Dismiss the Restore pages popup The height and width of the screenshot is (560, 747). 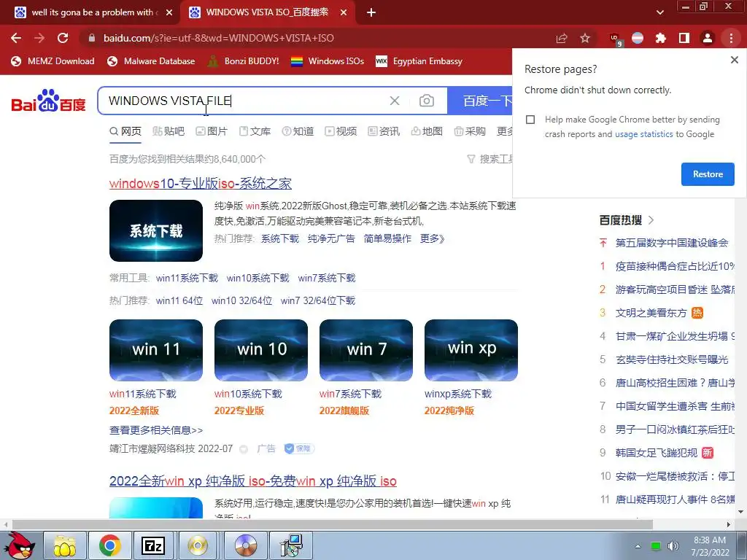(734, 60)
